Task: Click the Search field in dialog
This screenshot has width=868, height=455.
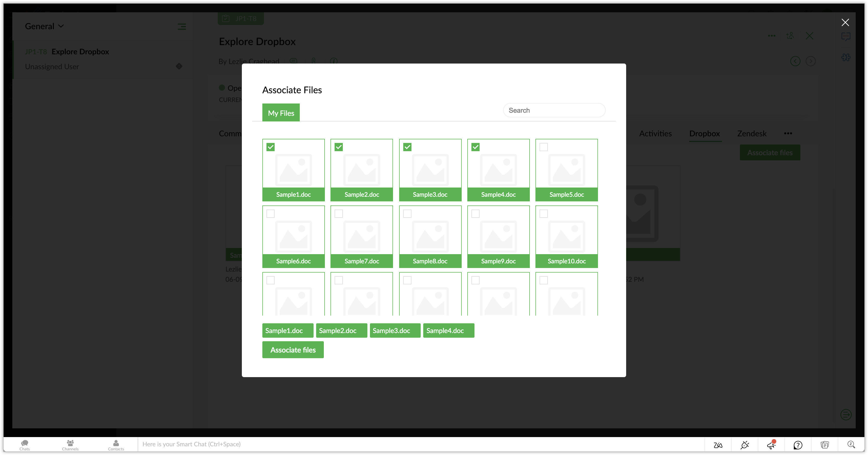Action: tap(554, 111)
